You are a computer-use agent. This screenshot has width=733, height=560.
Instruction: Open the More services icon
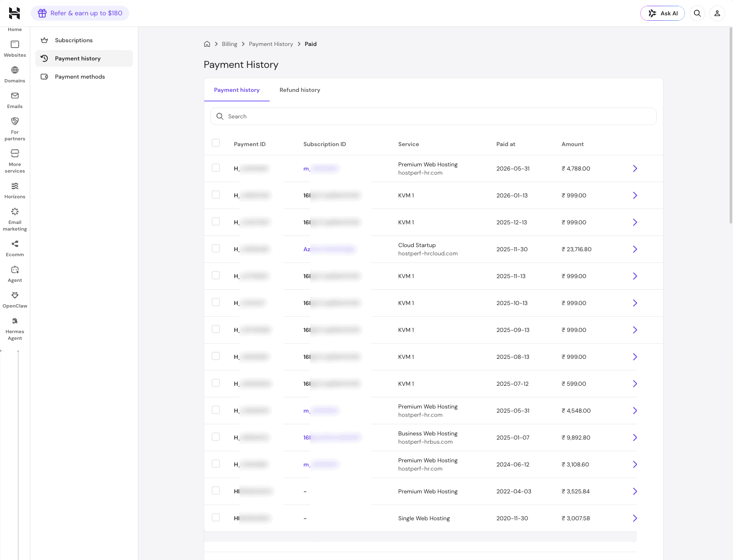click(15, 154)
